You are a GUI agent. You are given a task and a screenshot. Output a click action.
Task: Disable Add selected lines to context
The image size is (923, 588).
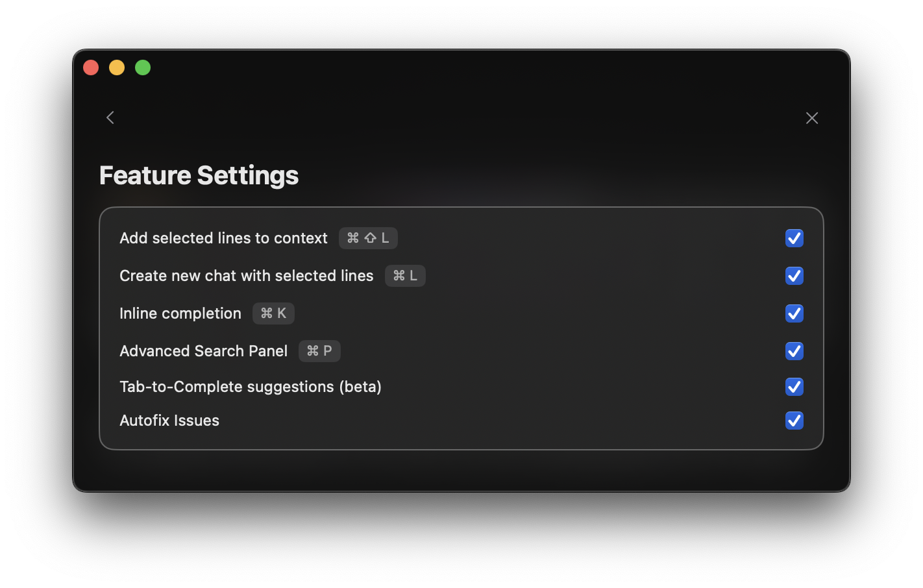coord(794,238)
